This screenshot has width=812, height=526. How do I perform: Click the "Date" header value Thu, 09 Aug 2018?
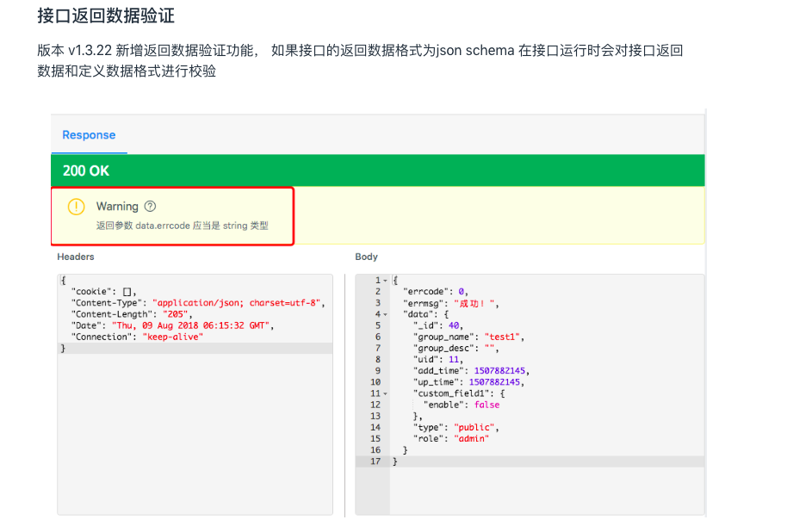click(190, 325)
